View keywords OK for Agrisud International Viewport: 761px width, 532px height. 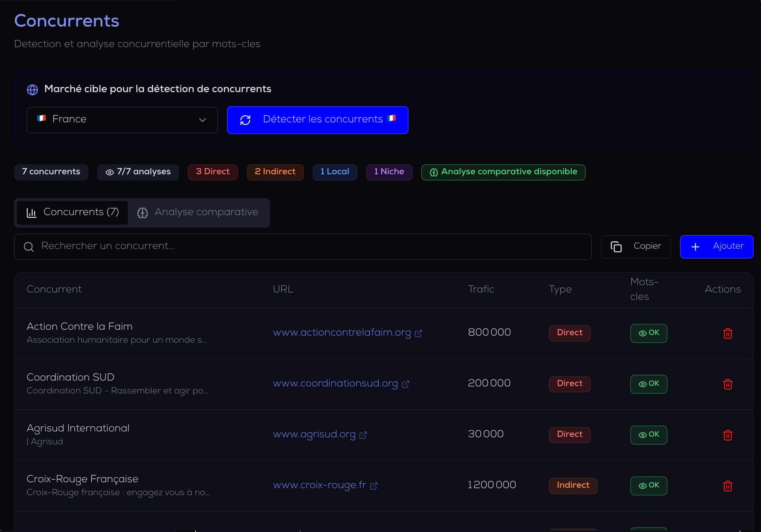pos(649,435)
